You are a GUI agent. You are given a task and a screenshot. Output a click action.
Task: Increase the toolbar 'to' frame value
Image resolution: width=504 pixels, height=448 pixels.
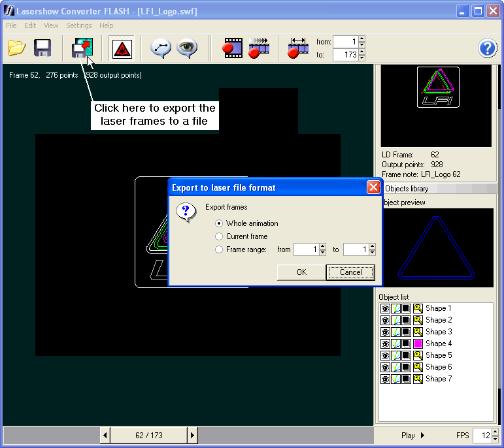click(x=362, y=52)
